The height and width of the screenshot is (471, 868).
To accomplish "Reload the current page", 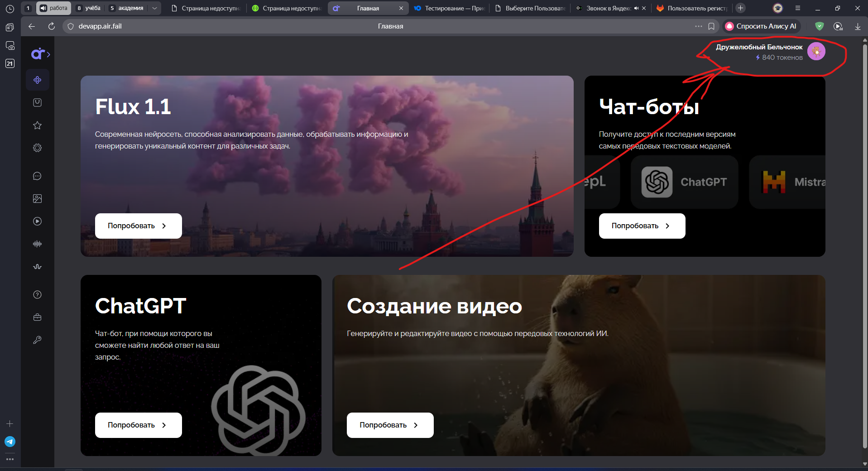I will [52, 26].
